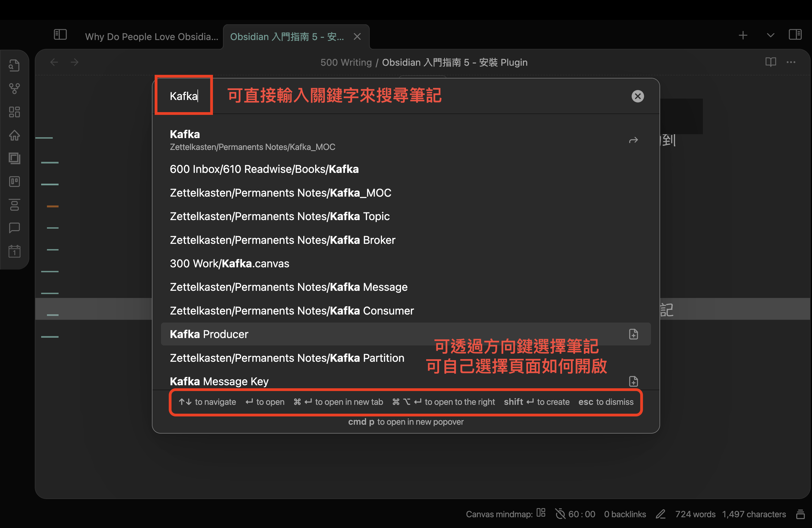Open 600 Inbox/610 Readwise/Books/Kafka result
The image size is (812, 528).
406,169
